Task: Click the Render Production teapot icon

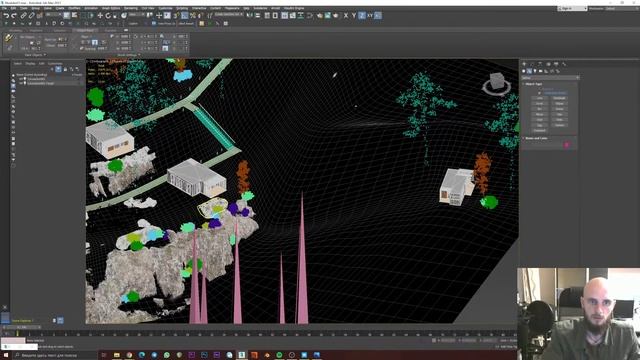Action: (x=336, y=16)
